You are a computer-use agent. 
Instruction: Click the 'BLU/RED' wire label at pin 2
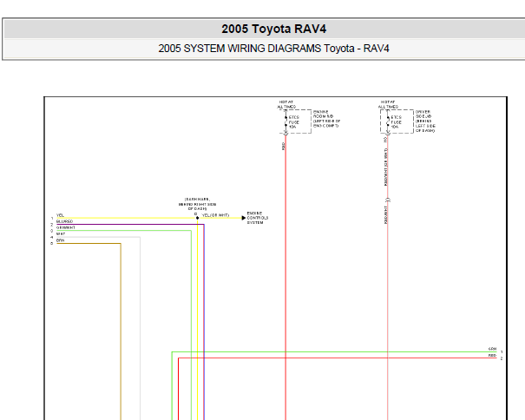tap(64, 221)
